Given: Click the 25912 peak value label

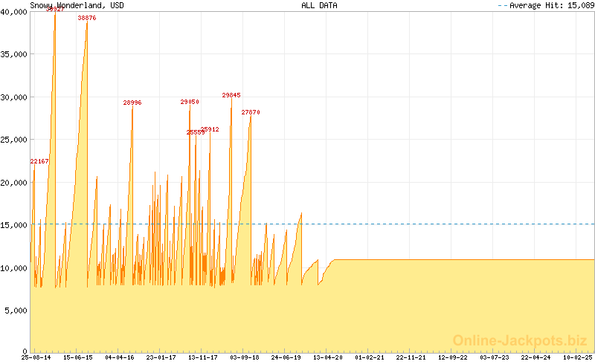Looking at the screenshot, I should 210,129.
